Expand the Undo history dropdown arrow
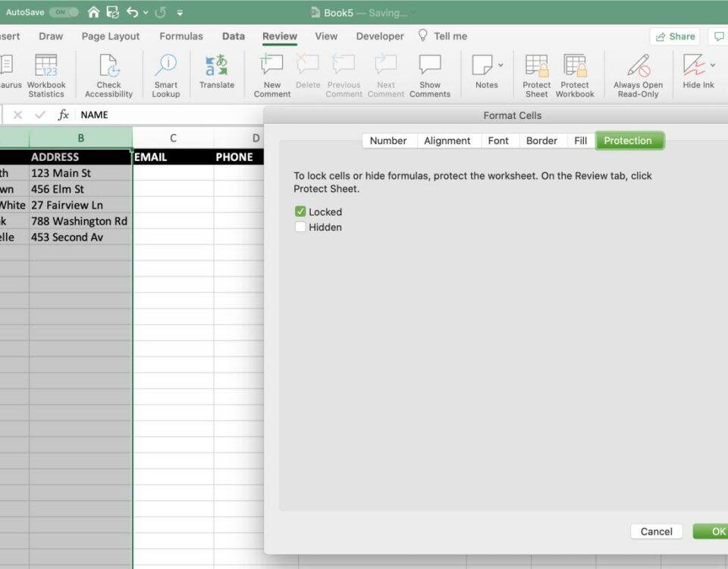This screenshot has height=569, width=728. [146, 13]
